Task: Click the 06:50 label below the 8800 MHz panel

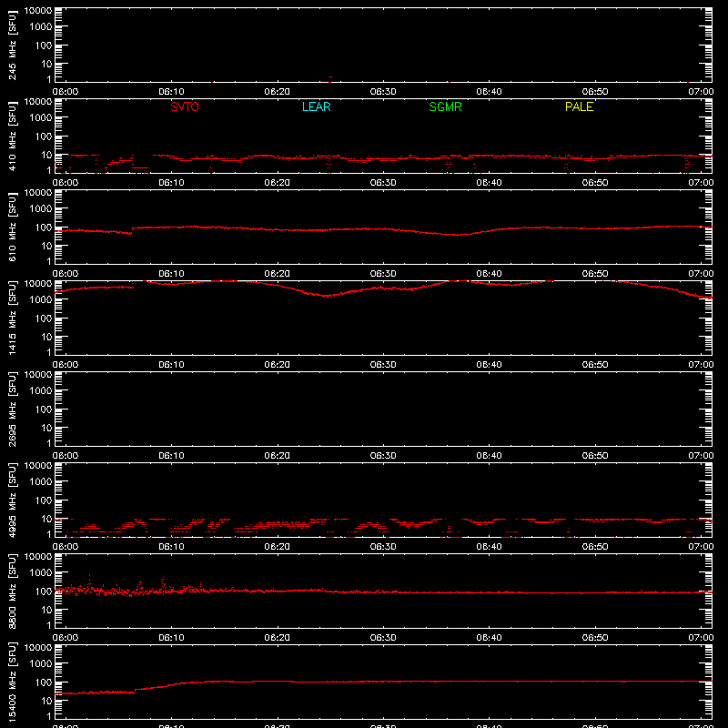Action: coord(595,638)
